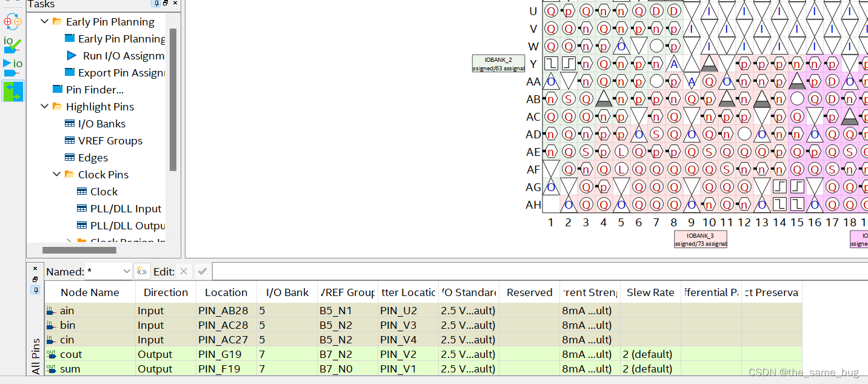Select Location cell PIN_AC28
Viewport: 868px width, 384px height.
pyautogui.click(x=226, y=325)
